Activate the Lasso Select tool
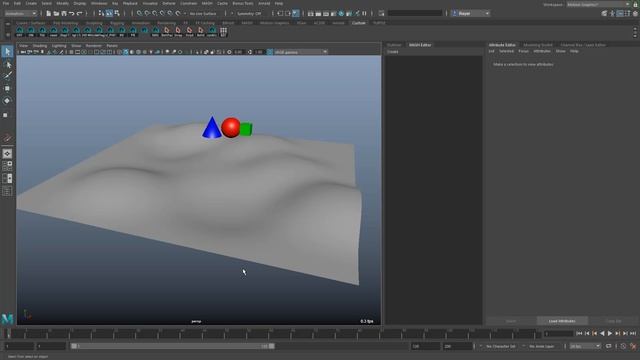This screenshot has width=640, height=360. (x=7, y=64)
